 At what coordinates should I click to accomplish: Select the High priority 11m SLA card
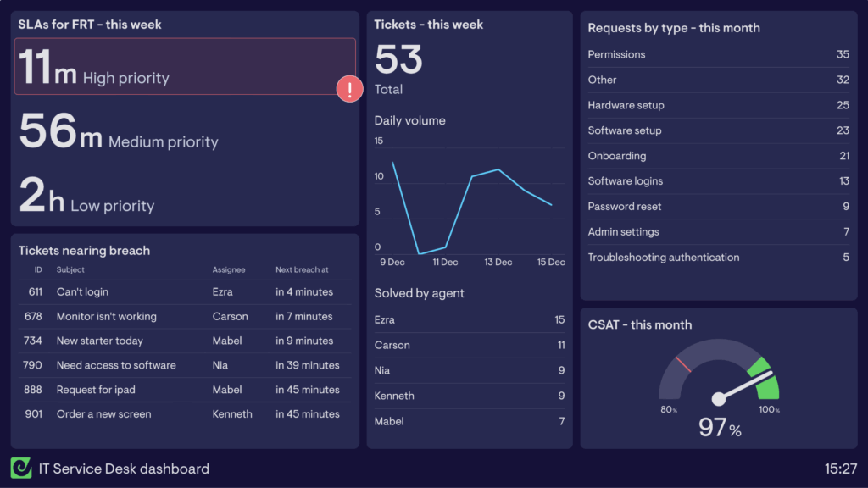coord(184,66)
